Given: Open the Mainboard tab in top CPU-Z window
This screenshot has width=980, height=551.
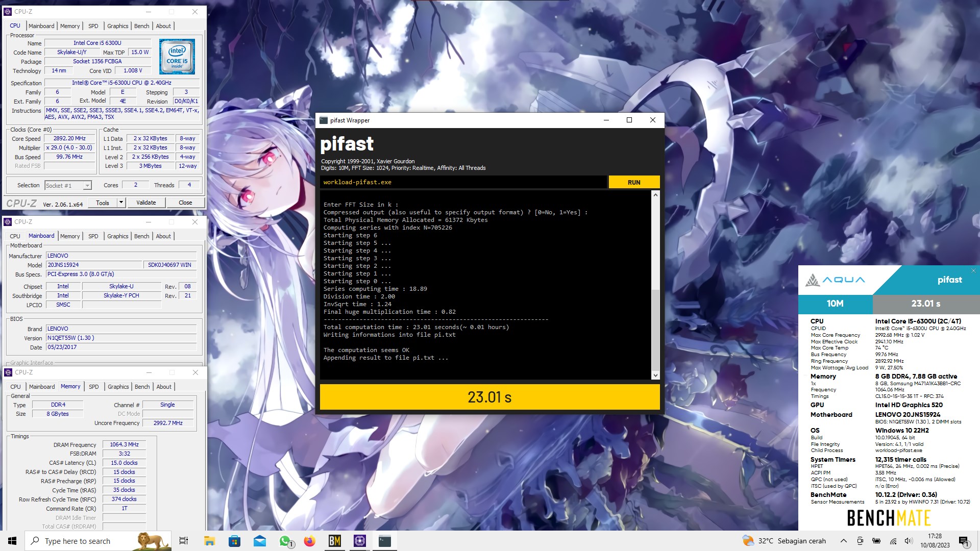Looking at the screenshot, I should tap(41, 26).
